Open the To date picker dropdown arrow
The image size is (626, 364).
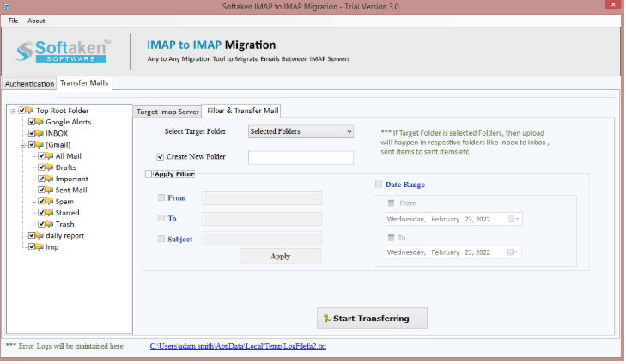pyautogui.click(x=516, y=252)
